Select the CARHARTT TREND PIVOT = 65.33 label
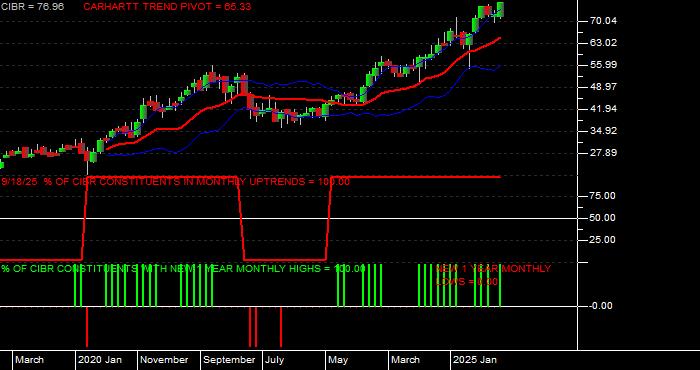The width and height of the screenshot is (700, 370). [167, 7]
